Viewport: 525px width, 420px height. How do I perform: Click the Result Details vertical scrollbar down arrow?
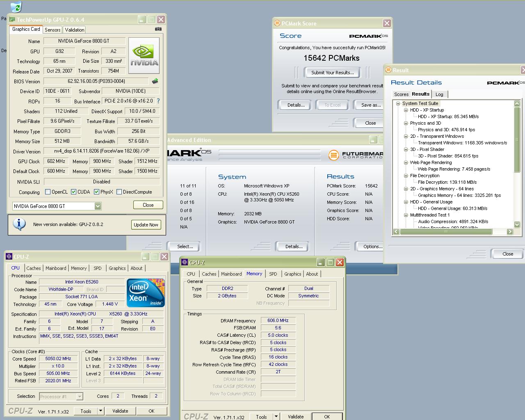(x=517, y=224)
